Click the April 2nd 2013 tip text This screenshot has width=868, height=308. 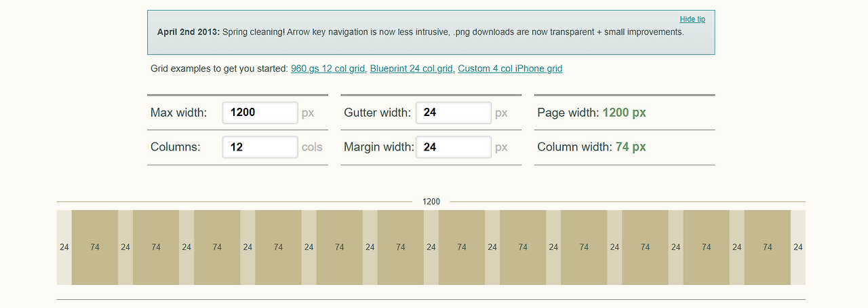tap(189, 32)
